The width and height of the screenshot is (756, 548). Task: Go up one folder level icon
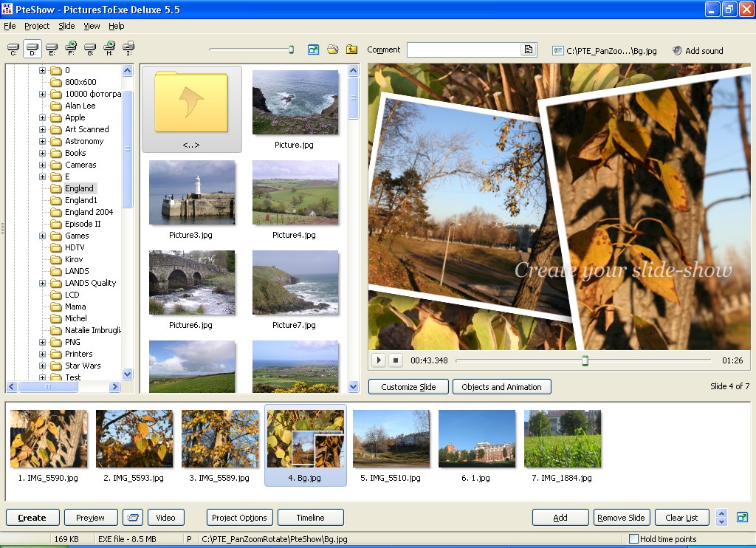pyautogui.click(x=352, y=49)
